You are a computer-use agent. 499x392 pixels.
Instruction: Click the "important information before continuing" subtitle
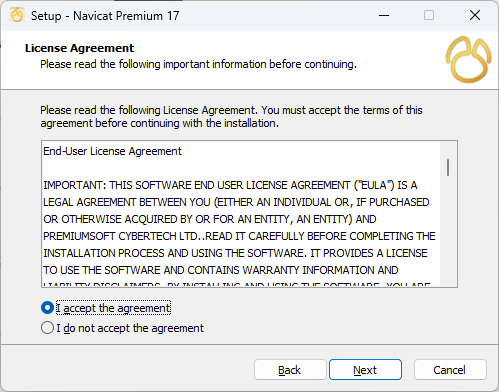click(x=260, y=64)
